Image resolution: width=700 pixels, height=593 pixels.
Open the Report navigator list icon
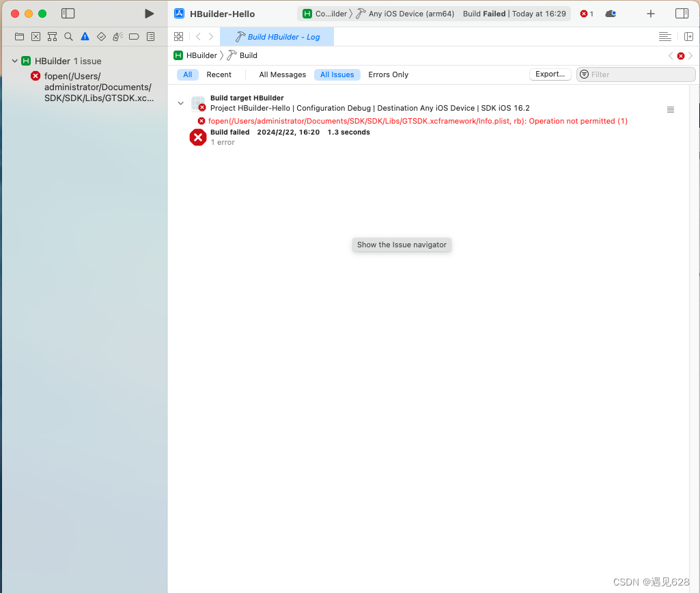click(150, 36)
